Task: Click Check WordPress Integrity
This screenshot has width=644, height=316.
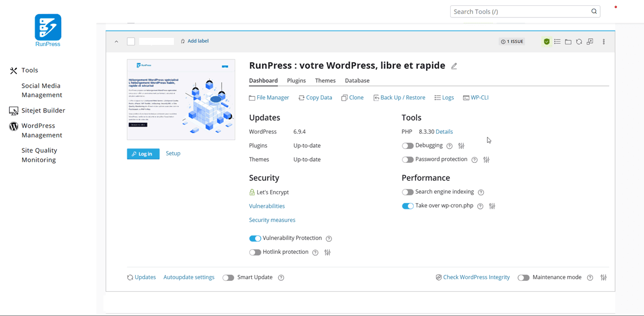Action: tap(473, 278)
